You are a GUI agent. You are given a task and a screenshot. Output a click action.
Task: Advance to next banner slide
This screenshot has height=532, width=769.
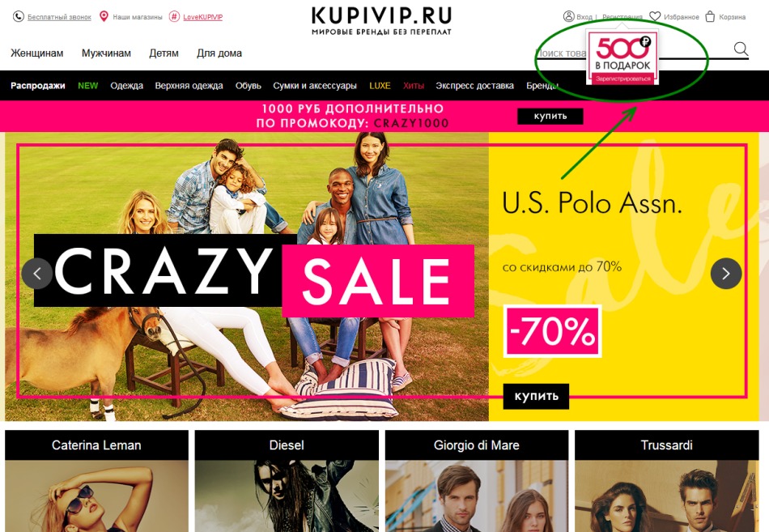[x=726, y=274]
